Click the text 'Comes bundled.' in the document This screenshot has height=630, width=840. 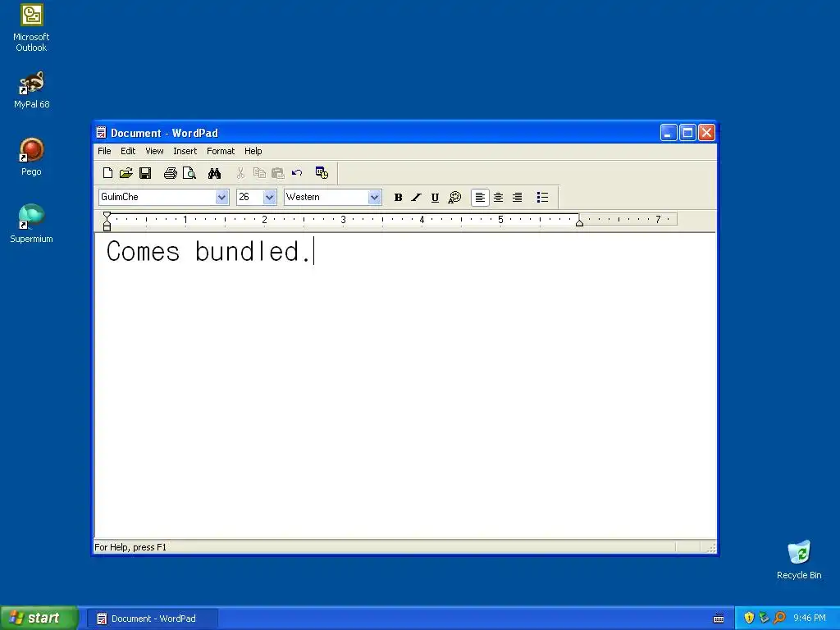(208, 252)
